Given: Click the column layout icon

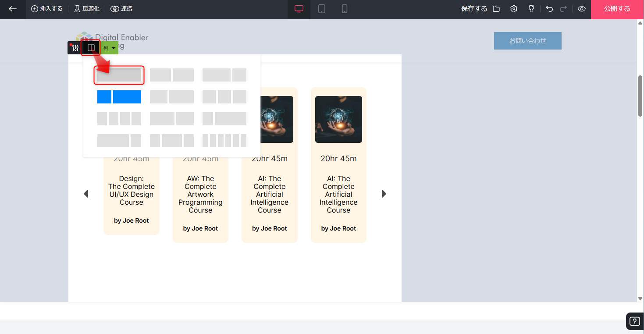Looking at the screenshot, I should [x=91, y=48].
